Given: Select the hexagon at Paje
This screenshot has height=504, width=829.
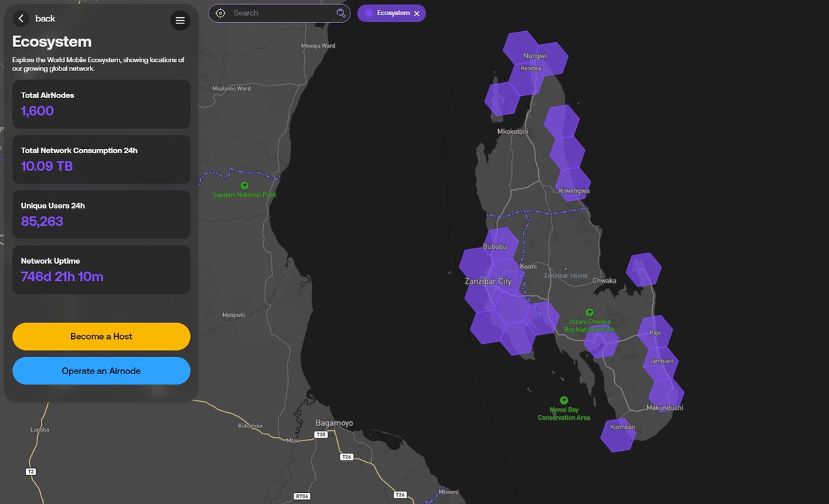Looking at the screenshot, I should 655,332.
